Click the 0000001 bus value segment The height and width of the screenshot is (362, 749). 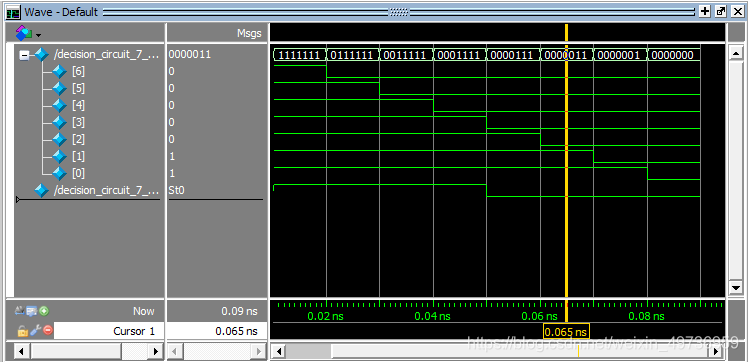pyautogui.click(x=621, y=54)
